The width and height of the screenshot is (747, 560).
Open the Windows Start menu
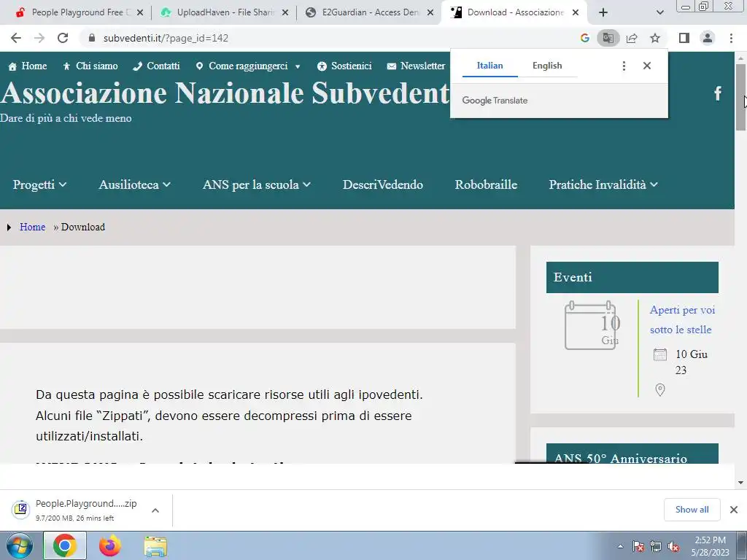pos(20,545)
